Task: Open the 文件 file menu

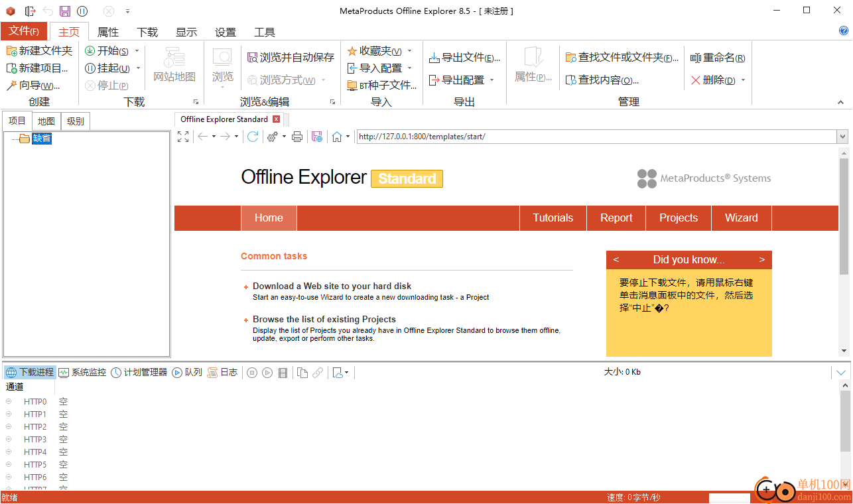Action: (x=24, y=31)
